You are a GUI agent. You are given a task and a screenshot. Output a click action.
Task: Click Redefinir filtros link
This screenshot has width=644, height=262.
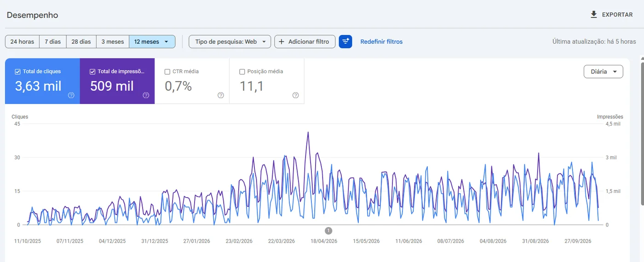(381, 41)
